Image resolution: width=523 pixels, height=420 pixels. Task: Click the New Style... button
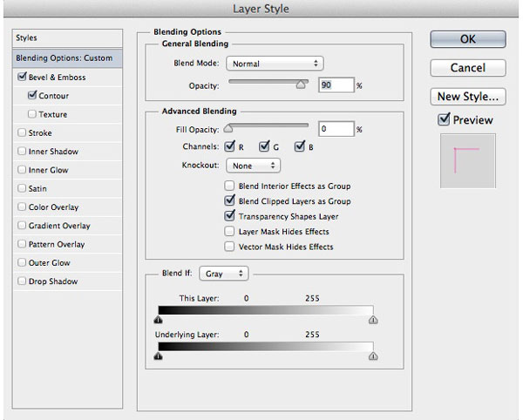tap(468, 97)
